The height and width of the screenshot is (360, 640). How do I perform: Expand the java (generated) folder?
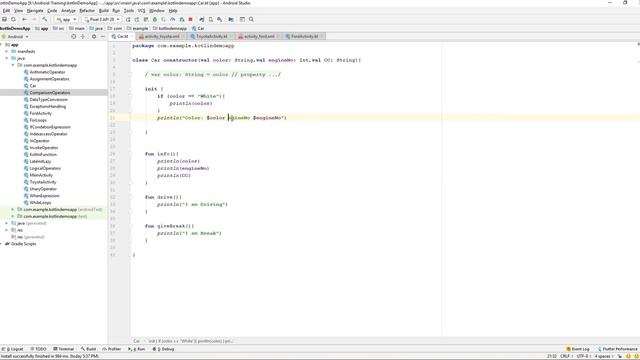click(7, 223)
